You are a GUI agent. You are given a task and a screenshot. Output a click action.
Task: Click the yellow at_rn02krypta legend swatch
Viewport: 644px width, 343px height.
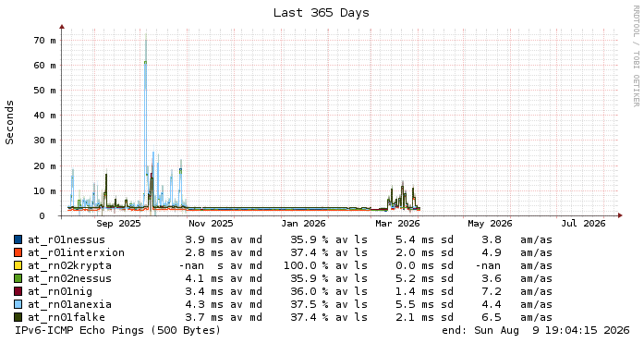[18, 265]
